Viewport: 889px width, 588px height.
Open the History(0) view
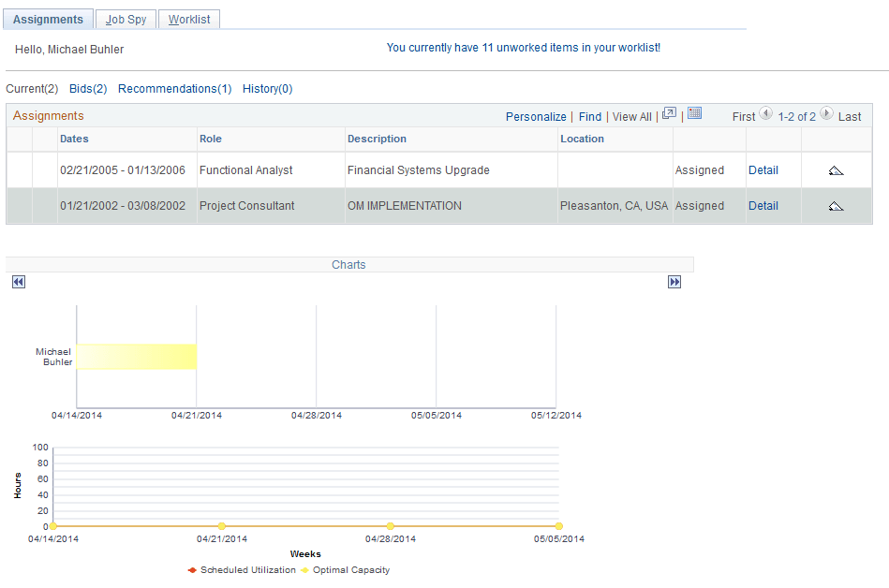268,89
